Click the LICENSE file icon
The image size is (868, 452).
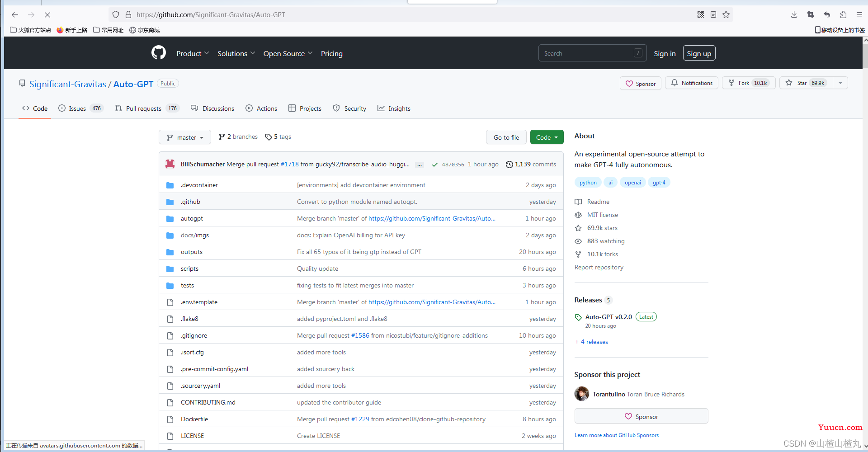[170, 436]
